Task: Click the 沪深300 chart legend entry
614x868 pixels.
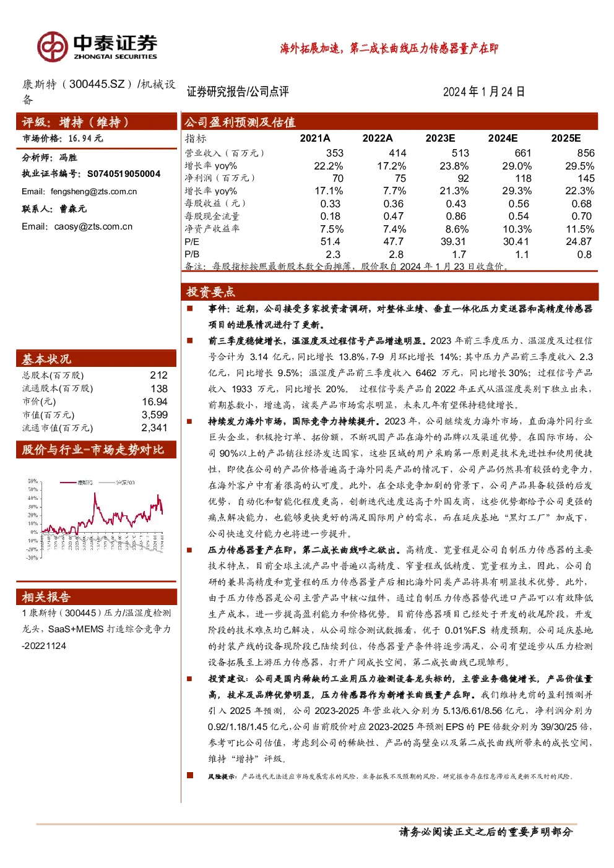Action: point(118,482)
